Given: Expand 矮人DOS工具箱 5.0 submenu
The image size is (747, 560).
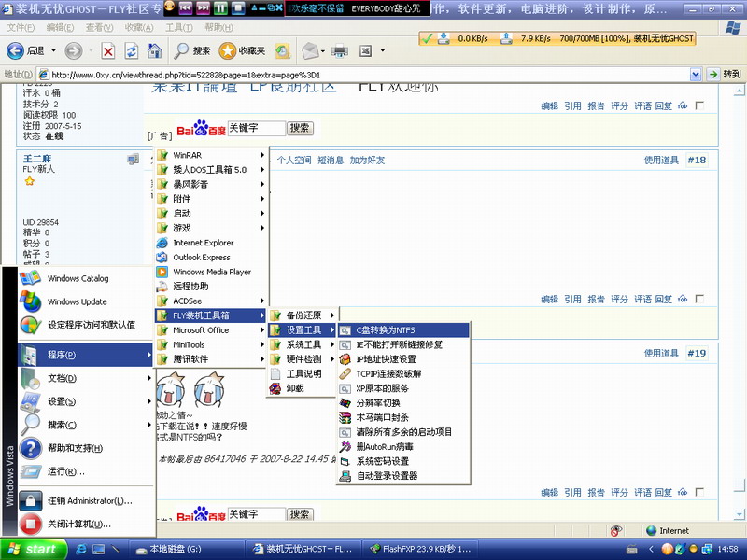Looking at the screenshot, I should [211, 170].
